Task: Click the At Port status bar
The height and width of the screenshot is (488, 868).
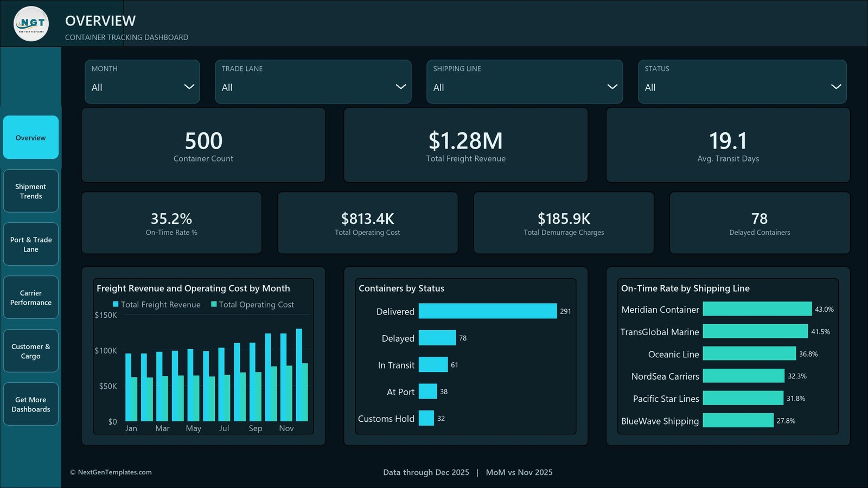Action: coord(427,391)
